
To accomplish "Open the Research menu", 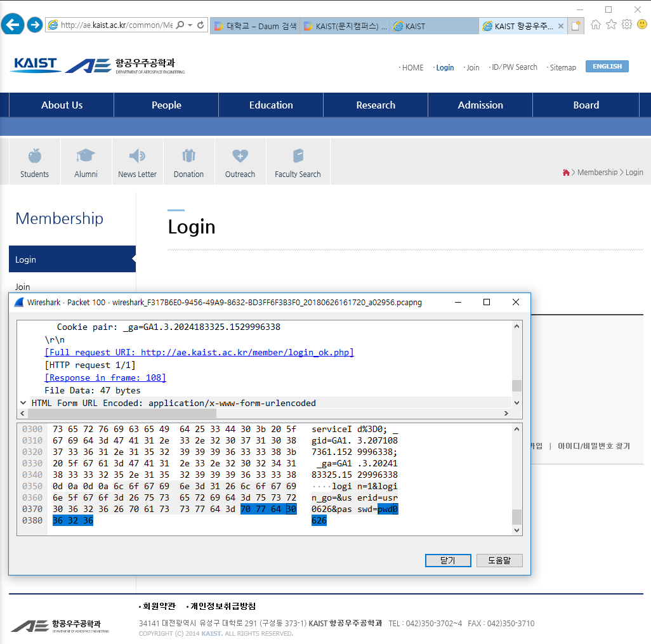I will click(376, 105).
